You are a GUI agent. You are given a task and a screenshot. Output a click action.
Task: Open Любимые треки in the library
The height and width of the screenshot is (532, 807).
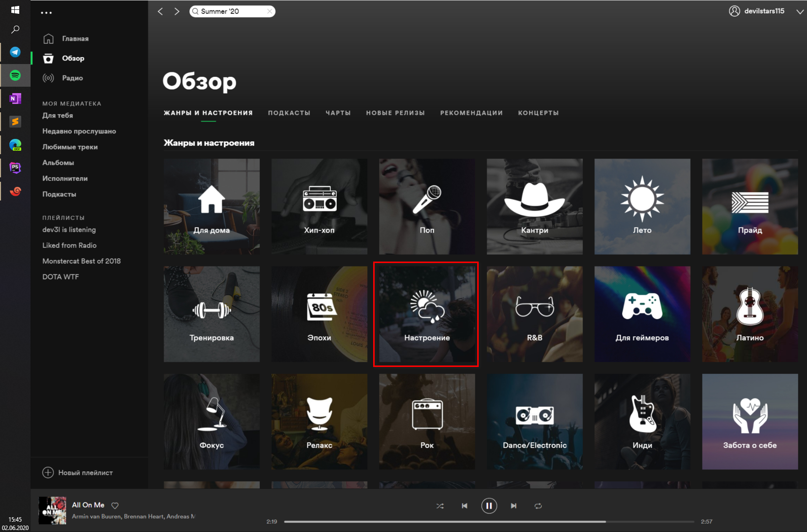(70, 147)
